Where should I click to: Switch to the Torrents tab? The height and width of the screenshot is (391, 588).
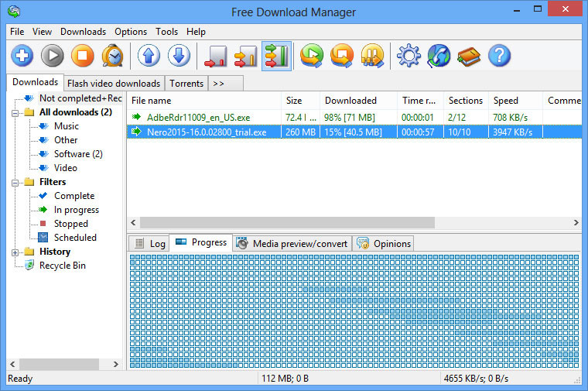[186, 84]
